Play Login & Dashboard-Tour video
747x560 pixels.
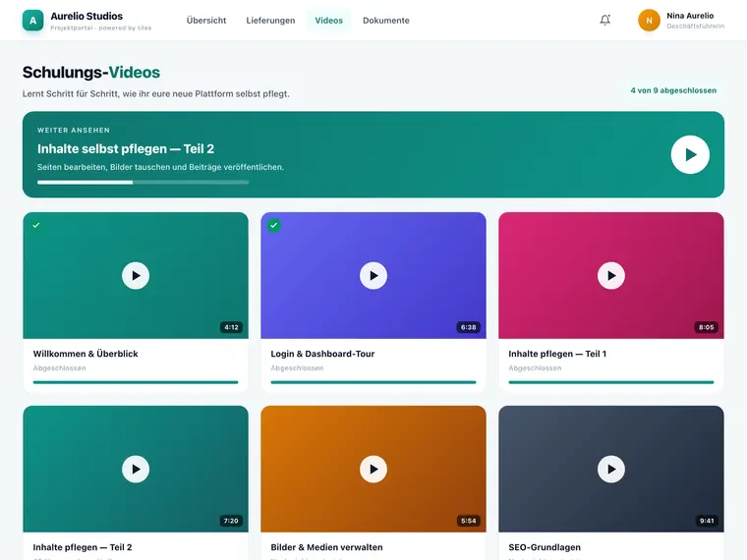(x=373, y=276)
